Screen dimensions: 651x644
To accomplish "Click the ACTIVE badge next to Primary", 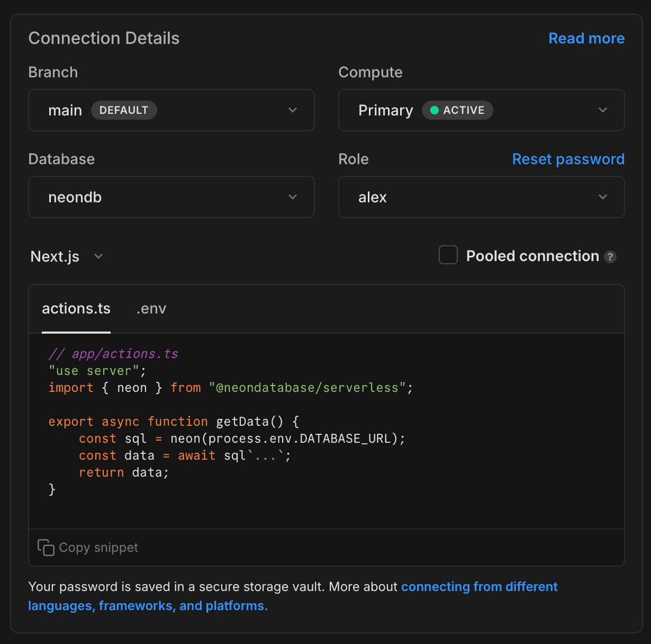I will point(457,110).
